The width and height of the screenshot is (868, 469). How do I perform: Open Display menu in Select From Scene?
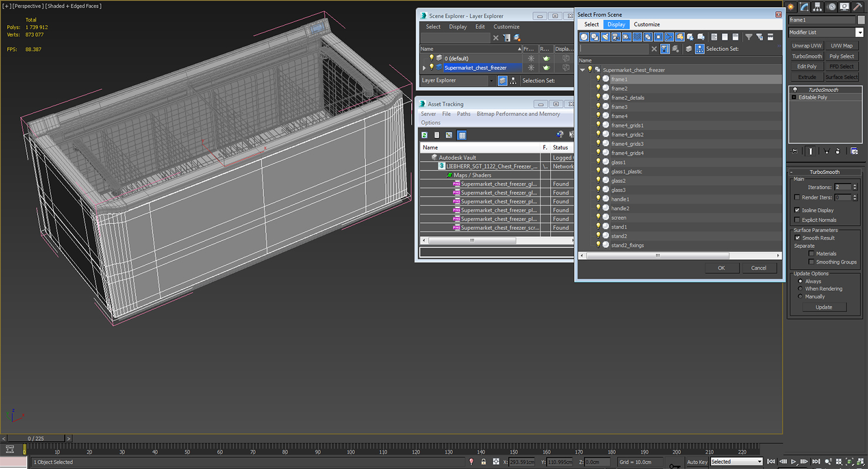tap(616, 25)
